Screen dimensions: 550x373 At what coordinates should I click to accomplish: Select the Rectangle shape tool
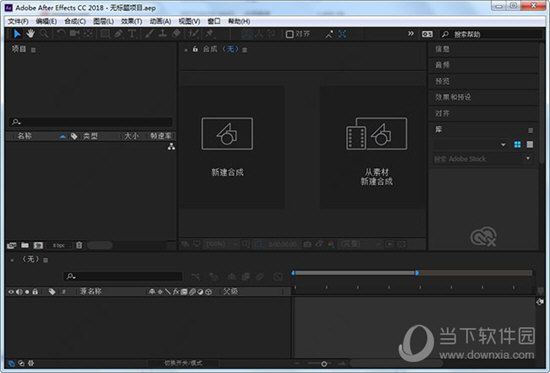point(105,34)
